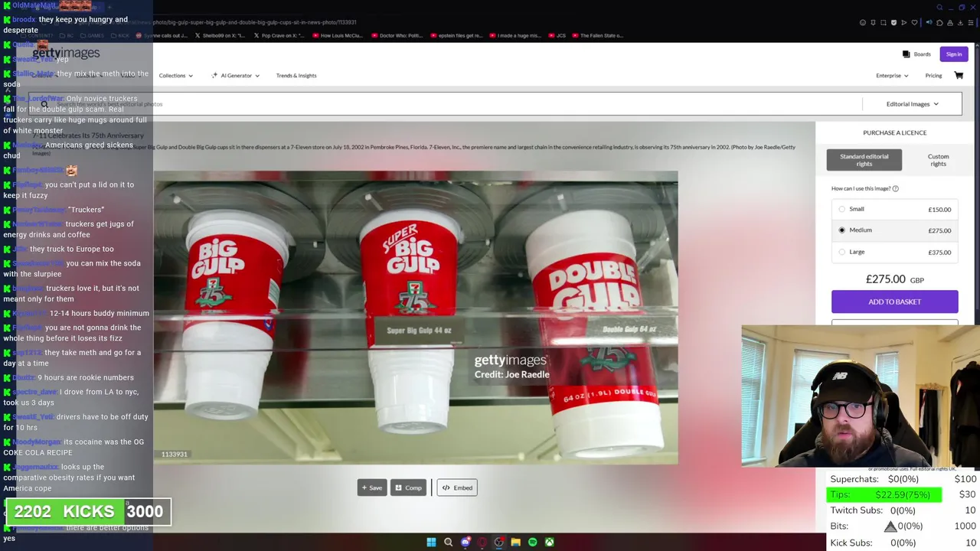Open 'epstein files get re...' bookmark
Image resolution: width=980 pixels, height=551 pixels.
[456, 35]
